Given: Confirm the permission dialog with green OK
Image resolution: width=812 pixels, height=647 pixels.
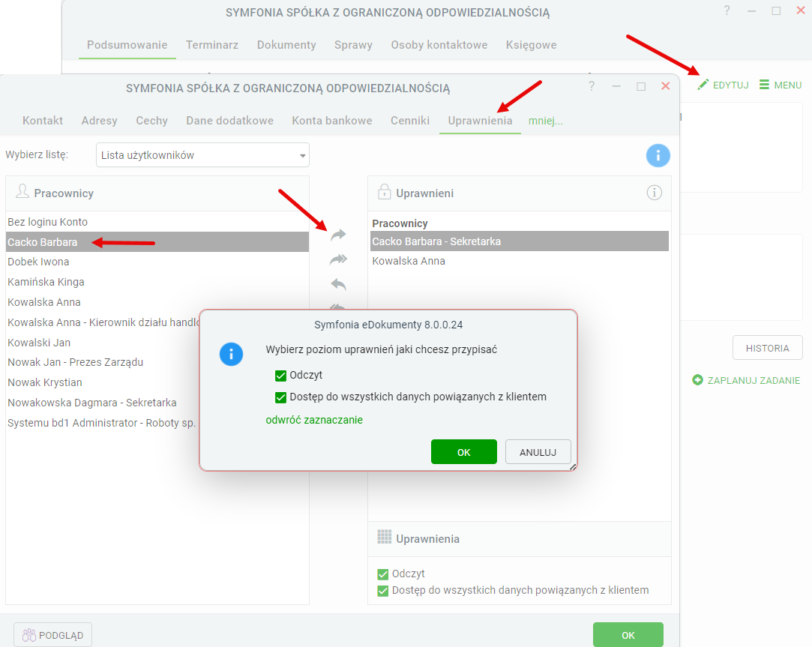Looking at the screenshot, I should click(x=464, y=452).
